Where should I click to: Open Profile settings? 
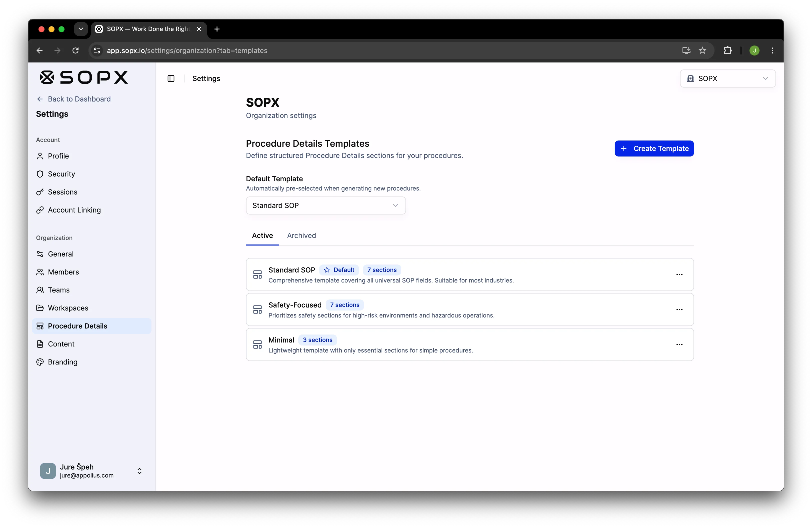[x=91, y=156]
